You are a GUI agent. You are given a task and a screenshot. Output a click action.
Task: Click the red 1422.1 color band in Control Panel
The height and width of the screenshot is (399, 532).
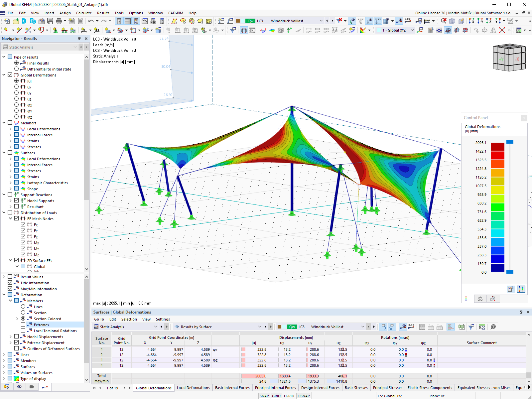497,155
